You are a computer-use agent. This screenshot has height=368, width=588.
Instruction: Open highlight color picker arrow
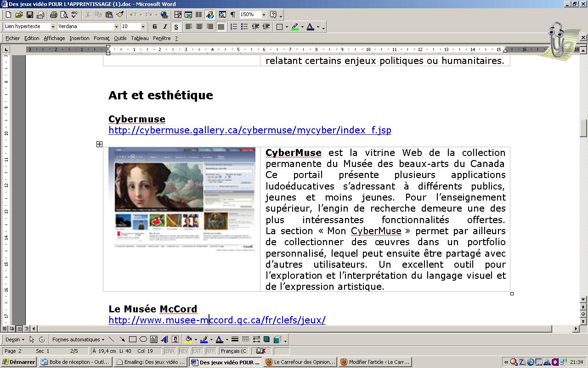[x=303, y=27]
